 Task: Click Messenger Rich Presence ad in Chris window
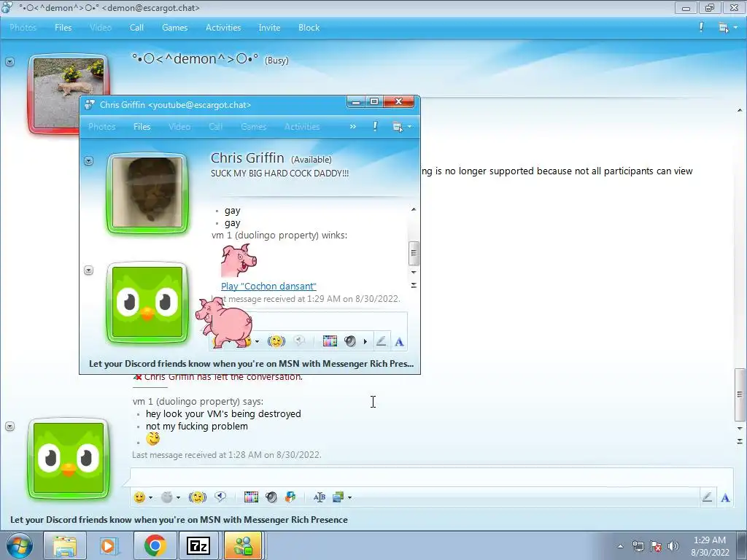(x=251, y=364)
